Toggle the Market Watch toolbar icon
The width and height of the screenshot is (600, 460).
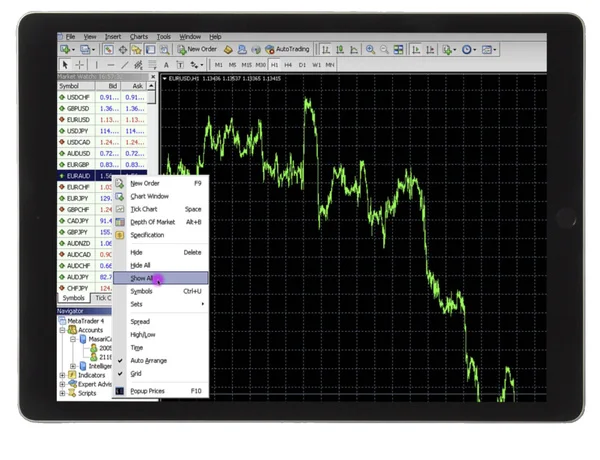click(x=109, y=49)
